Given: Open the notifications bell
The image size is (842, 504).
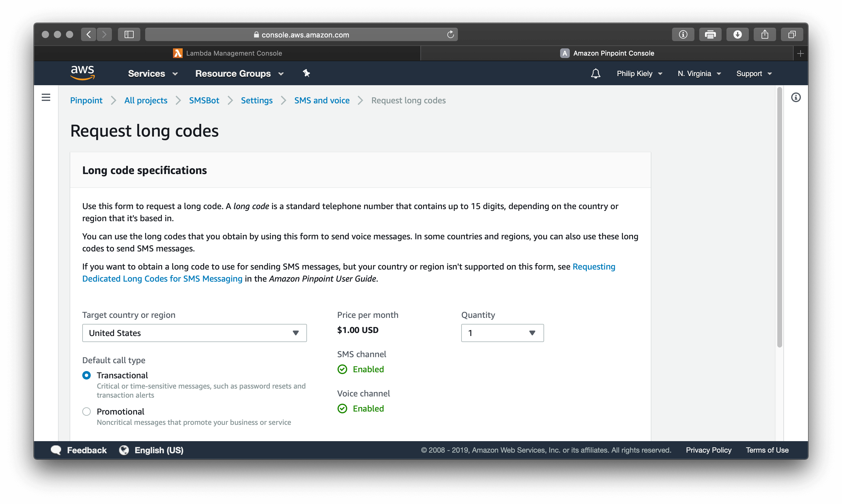Looking at the screenshot, I should 595,73.
